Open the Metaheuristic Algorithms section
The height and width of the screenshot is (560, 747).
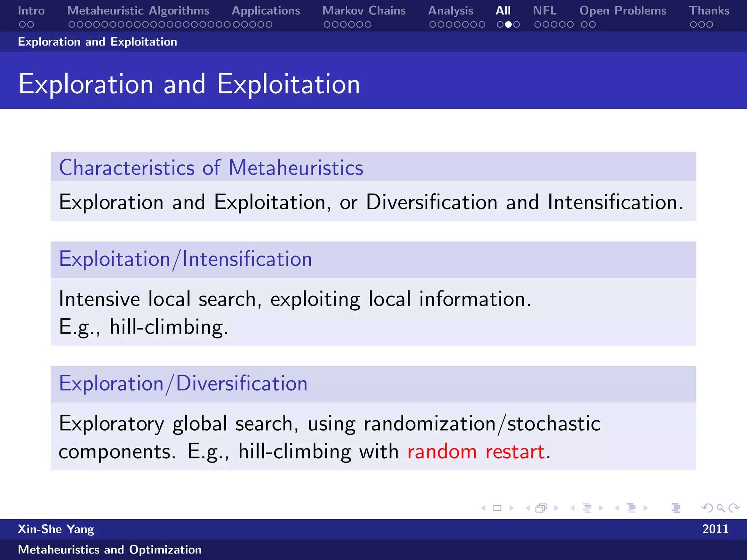coord(138,11)
